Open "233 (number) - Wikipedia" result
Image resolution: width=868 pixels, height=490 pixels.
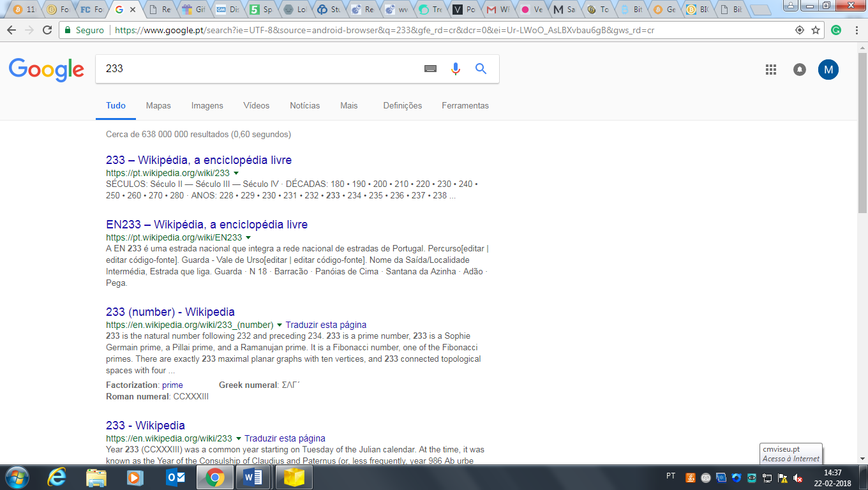(170, 312)
